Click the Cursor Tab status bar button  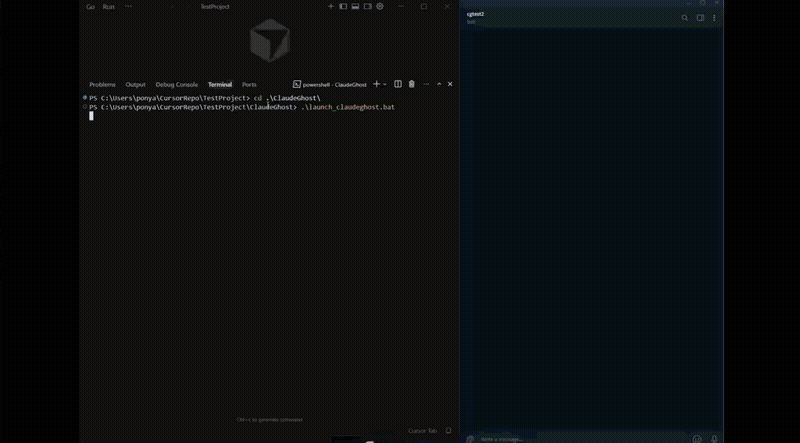tap(422, 431)
